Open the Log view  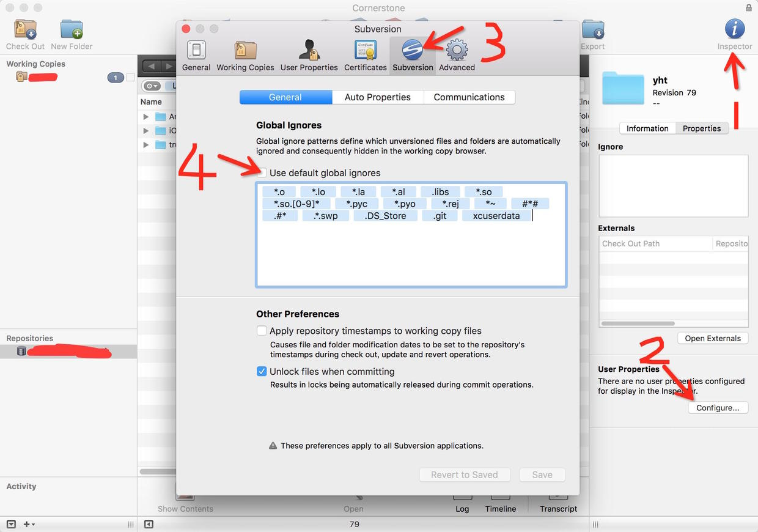pos(462,504)
